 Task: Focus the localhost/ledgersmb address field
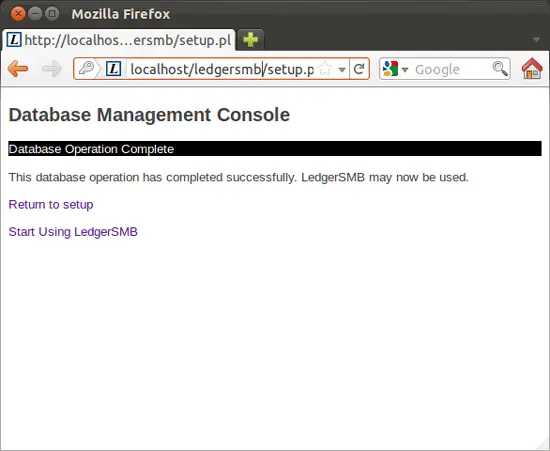(222, 69)
